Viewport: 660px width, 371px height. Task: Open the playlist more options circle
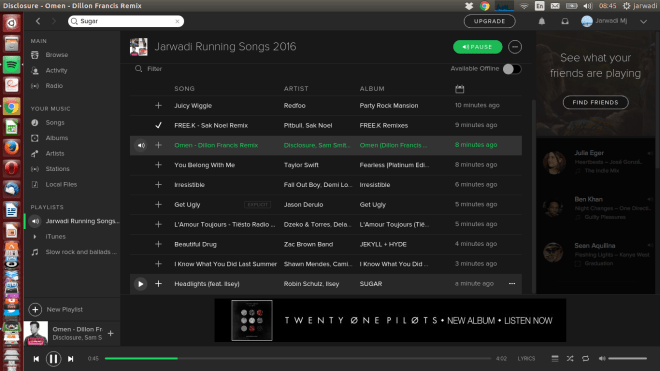point(515,47)
